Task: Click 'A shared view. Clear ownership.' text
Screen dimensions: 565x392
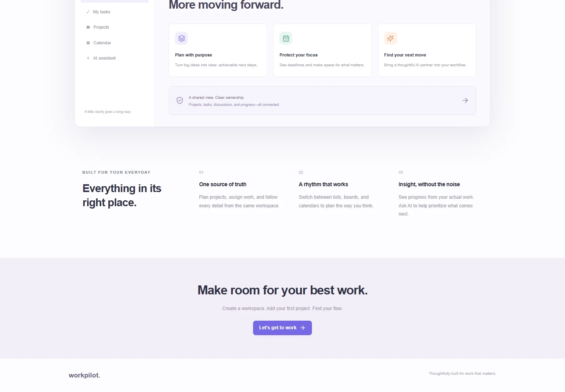Action: (217, 98)
